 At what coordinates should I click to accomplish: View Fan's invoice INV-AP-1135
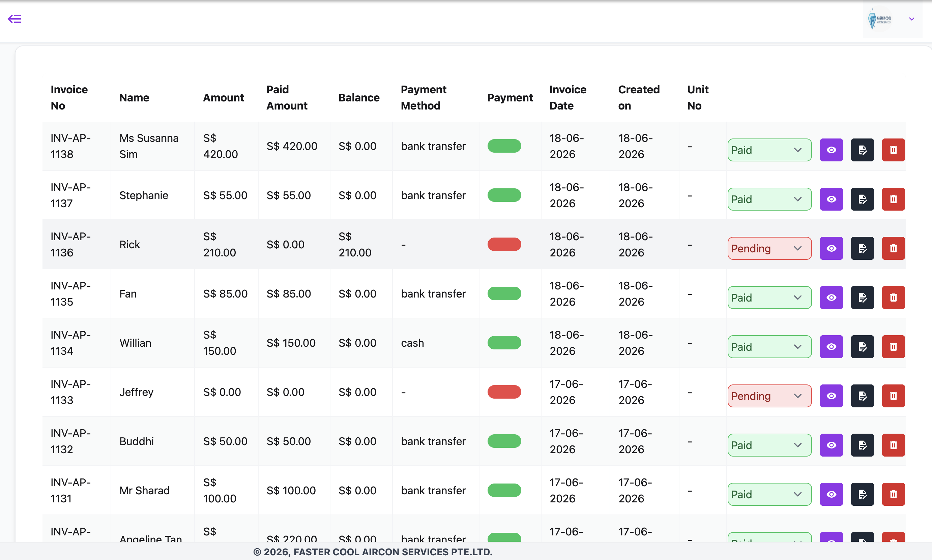click(831, 298)
